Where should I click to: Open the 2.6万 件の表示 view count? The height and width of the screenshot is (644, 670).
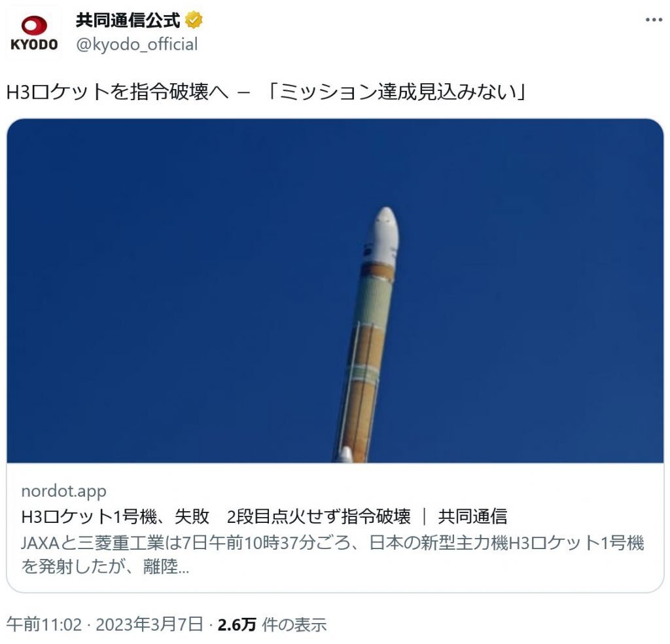[272, 624]
